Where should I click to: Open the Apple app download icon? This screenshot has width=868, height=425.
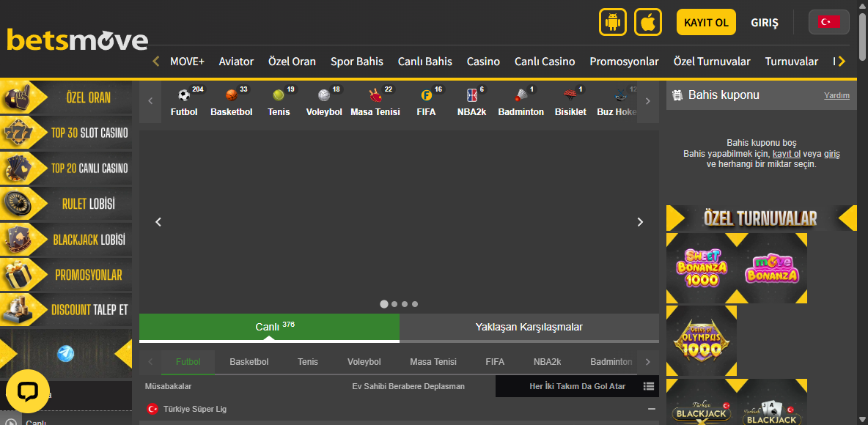[x=648, y=22]
